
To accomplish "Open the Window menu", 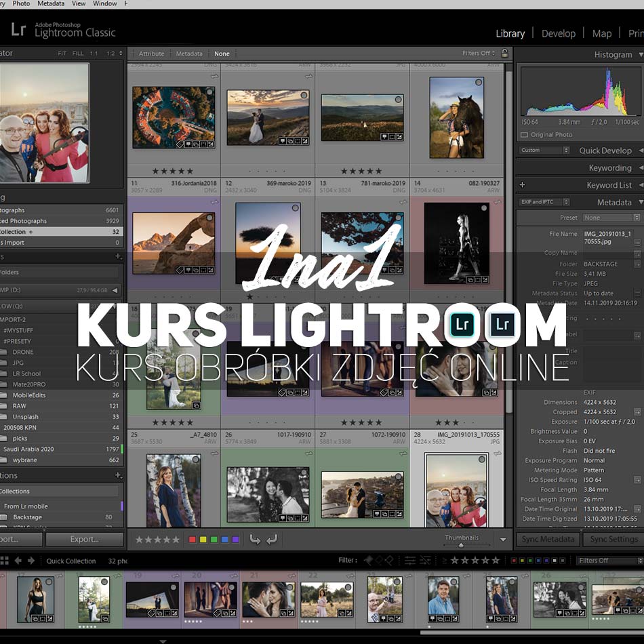I will click(104, 3).
